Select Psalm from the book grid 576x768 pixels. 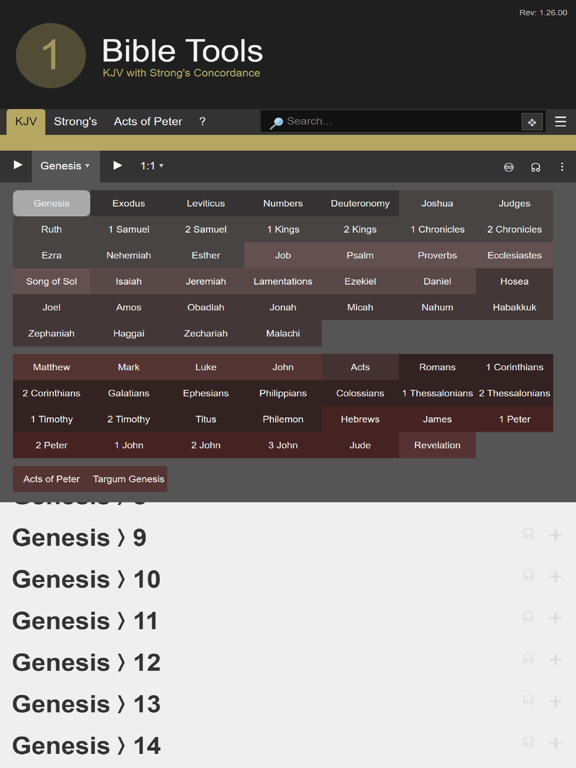click(360, 255)
